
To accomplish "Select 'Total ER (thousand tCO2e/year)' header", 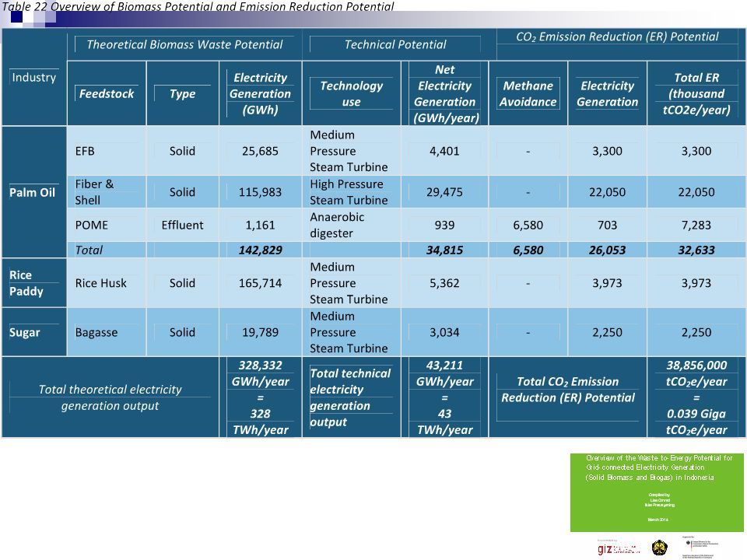I will pyautogui.click(x=696, y=93).
